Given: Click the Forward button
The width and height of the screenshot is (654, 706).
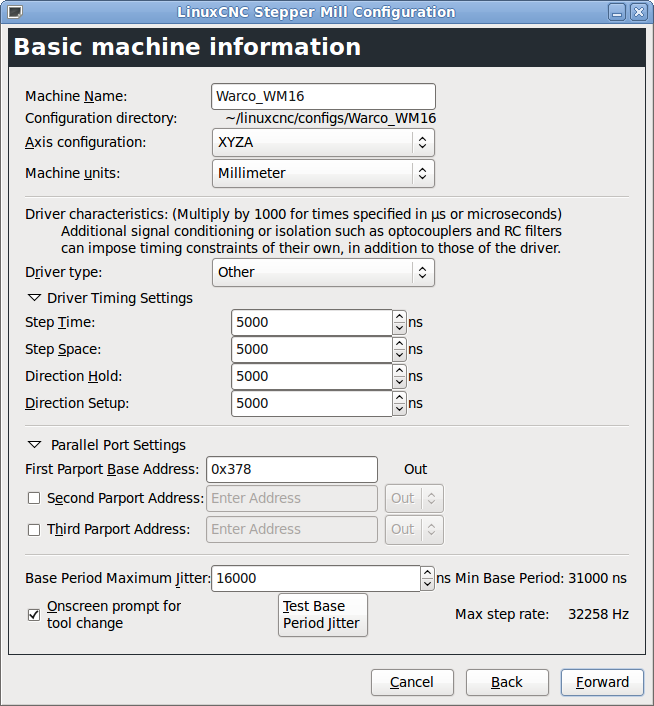Looking at the screenshot, I should (x=602, y=682).
